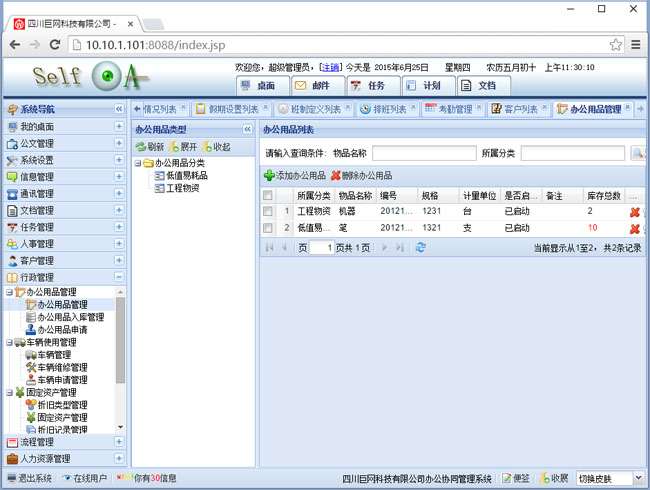Click the navigation tree vertical scrollbar
Image resolution: width=650 pixels, height=490 pixels.
pyautogui.click(x=121, y=340)
